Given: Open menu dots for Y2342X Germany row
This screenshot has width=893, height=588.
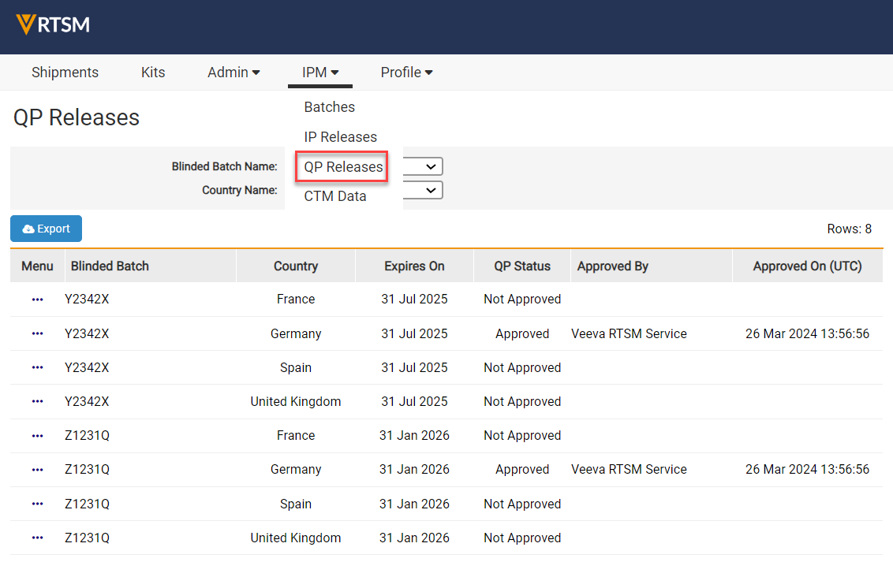Looking at the screenshot, I should point(37,333).
